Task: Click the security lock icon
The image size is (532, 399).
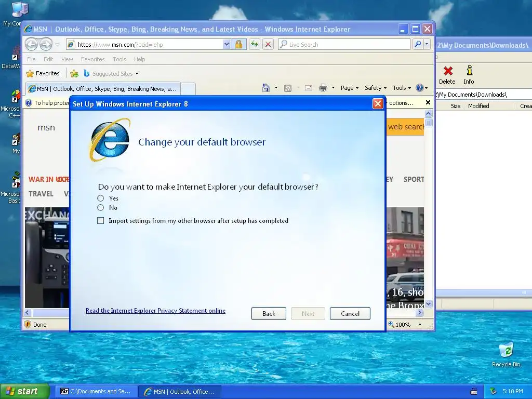Action: [x=238, y=45]
